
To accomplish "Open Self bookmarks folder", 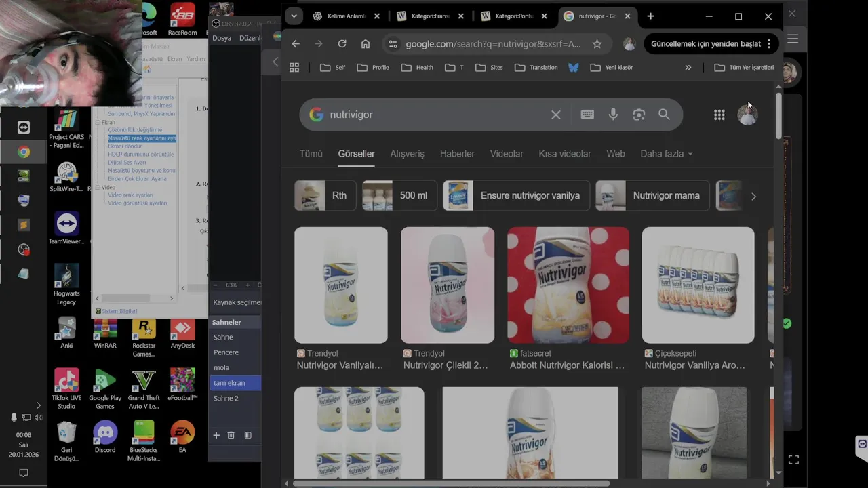I will pyautogui.click(x=332, y=67).
